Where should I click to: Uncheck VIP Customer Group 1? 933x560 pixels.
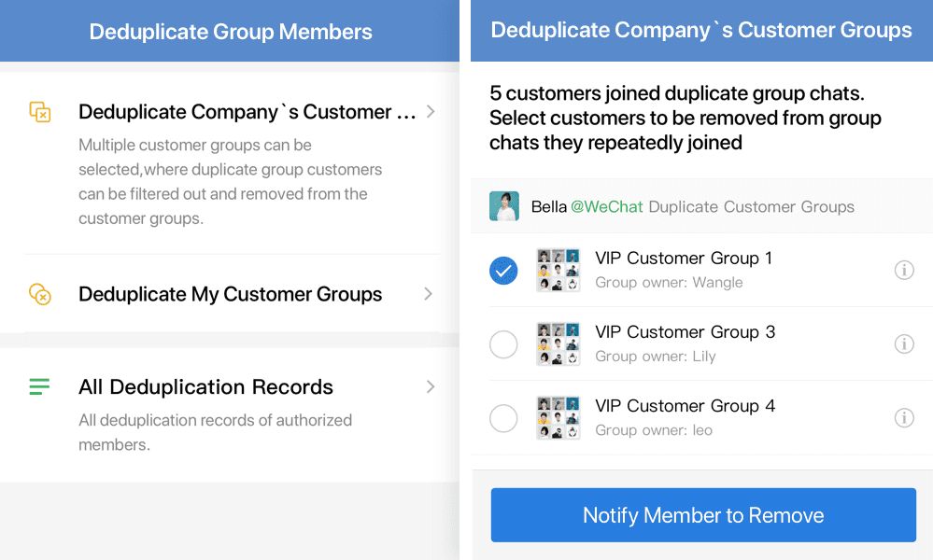(503, 271)
